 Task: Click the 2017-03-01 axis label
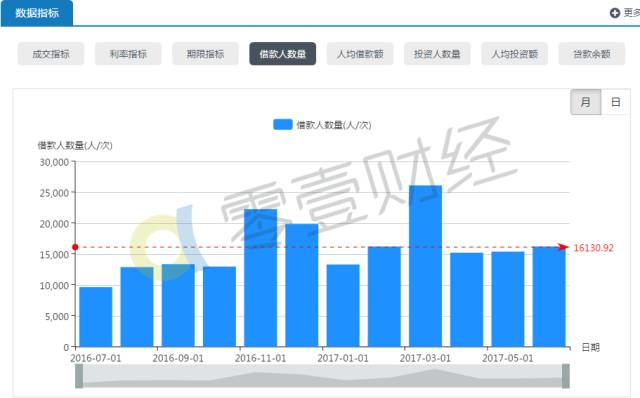tap(425, 358)
